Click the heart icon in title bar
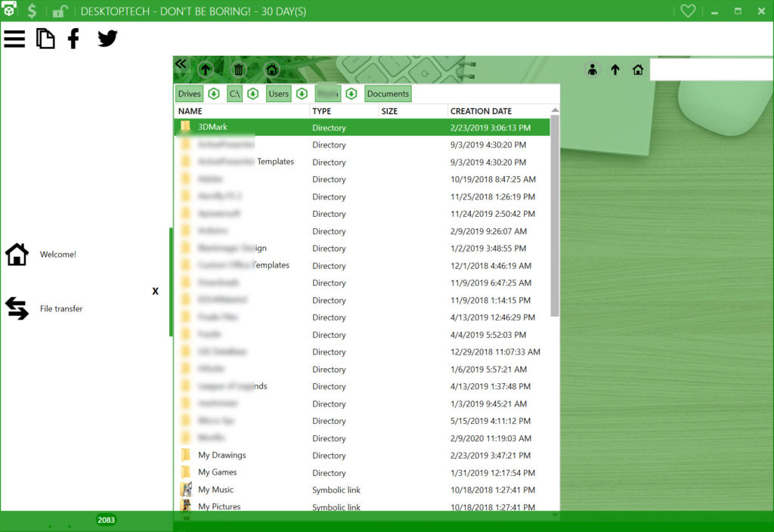 click(x=687, y=11)
